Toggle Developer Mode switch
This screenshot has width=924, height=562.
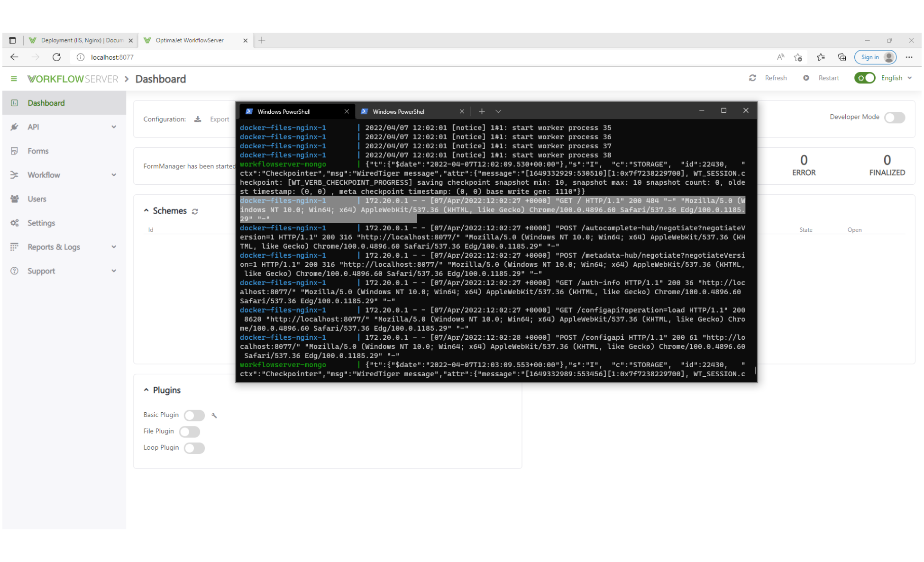(x=895, y=118)
